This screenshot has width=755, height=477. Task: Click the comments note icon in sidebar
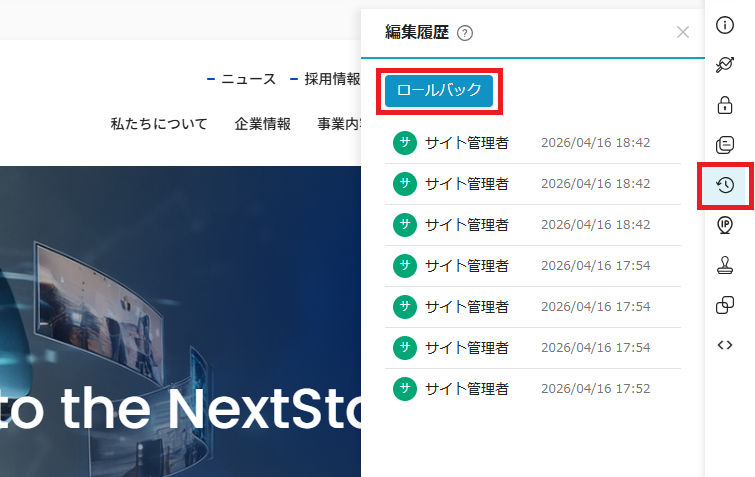[x=726, y=145]
